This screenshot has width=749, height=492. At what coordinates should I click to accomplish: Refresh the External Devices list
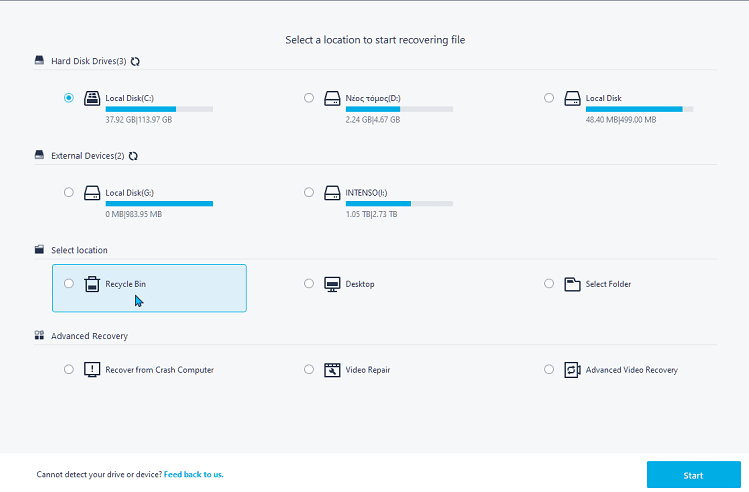pos(133,156)
